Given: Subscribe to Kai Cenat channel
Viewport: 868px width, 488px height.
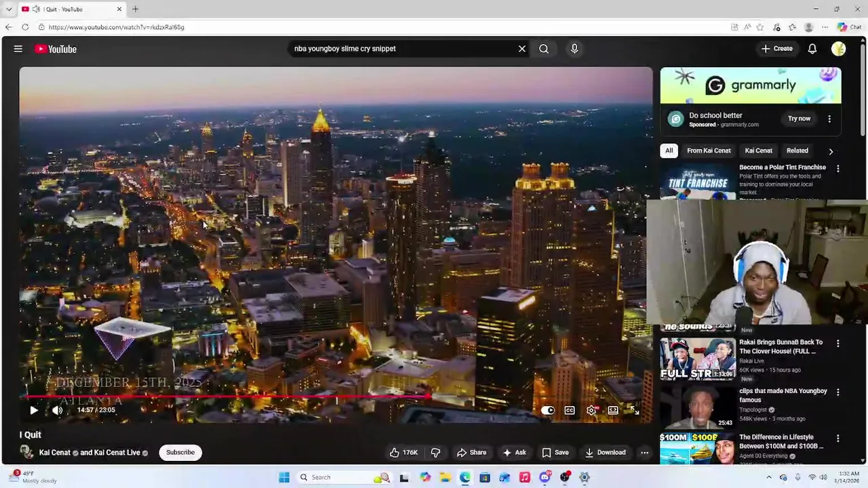Looking at the screenshot, I should 180,452.
